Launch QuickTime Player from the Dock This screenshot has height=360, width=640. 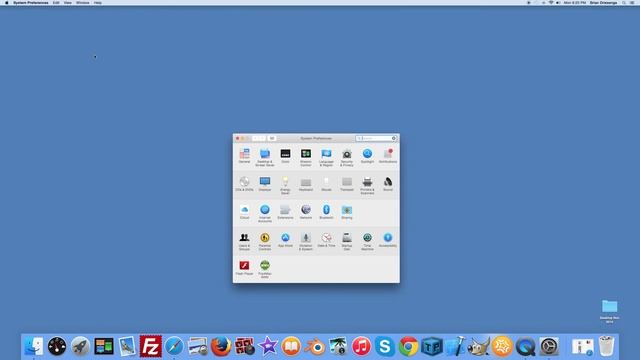point(525,346)
